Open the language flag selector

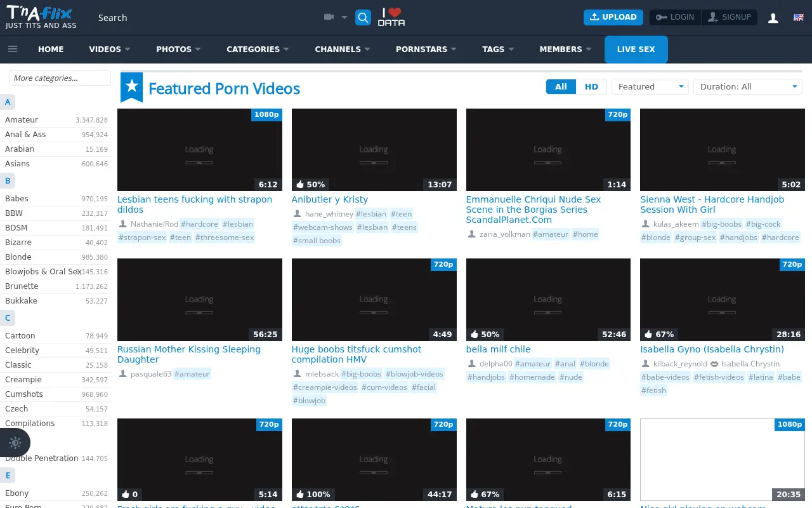pos(799,18)
